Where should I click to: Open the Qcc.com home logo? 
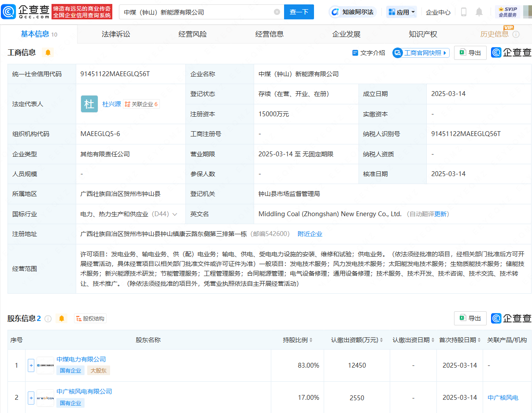pos(26,12)
